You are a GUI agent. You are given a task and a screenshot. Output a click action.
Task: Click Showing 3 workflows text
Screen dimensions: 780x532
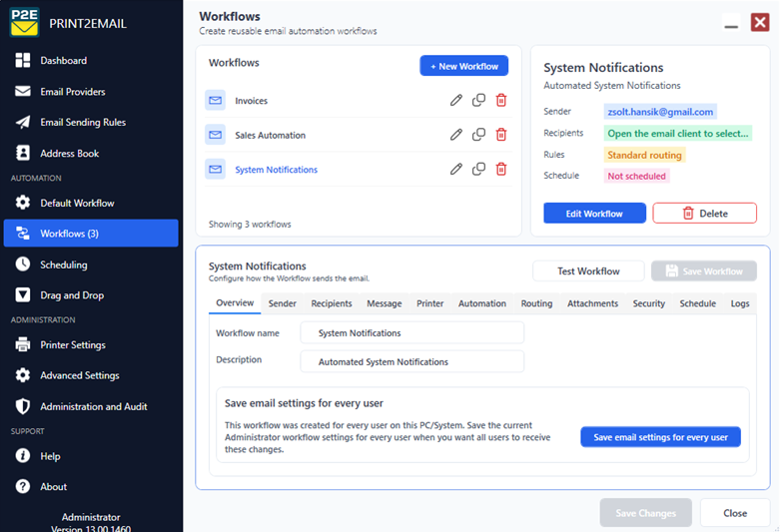click(x=250, y=225)
